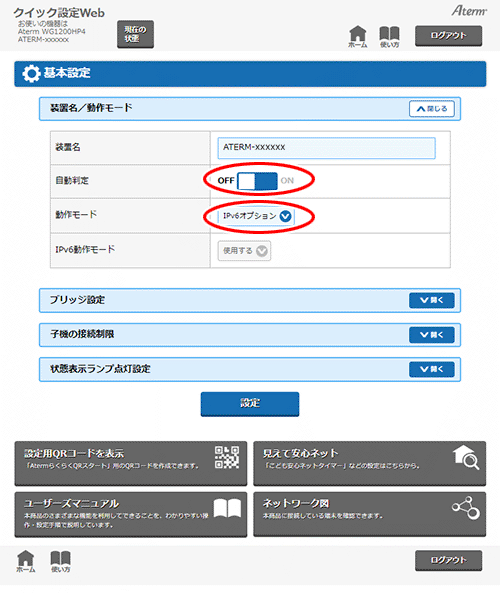The height and width of the screenshot is (593, 500).
Task: Click the Aterm logo
Action: [469, 11]
